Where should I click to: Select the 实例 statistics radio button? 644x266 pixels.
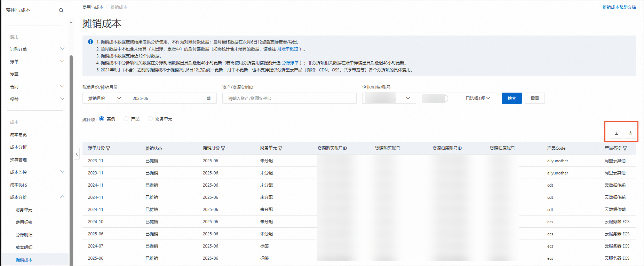tap(102, 119)
